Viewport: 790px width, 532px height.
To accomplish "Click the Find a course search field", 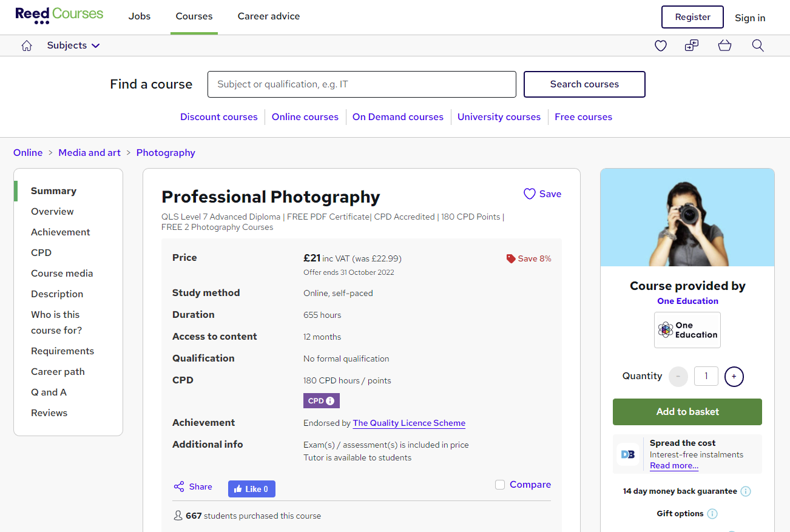I will (362, 84).
